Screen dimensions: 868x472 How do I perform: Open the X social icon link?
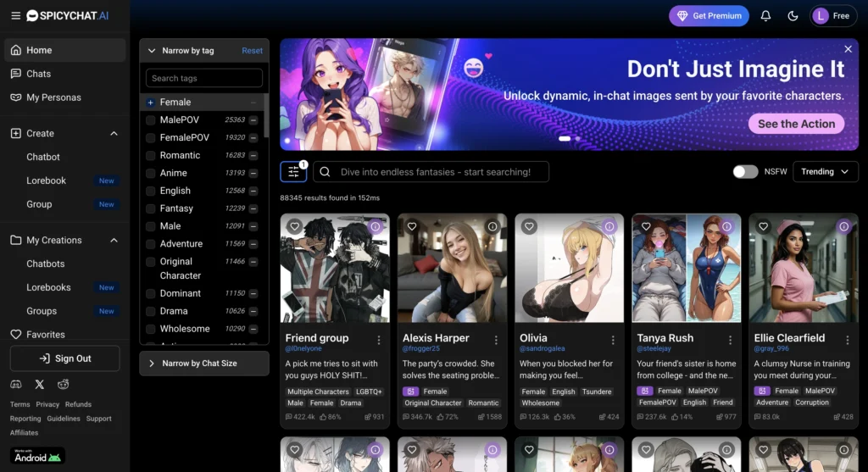click(x=39, y=384)
